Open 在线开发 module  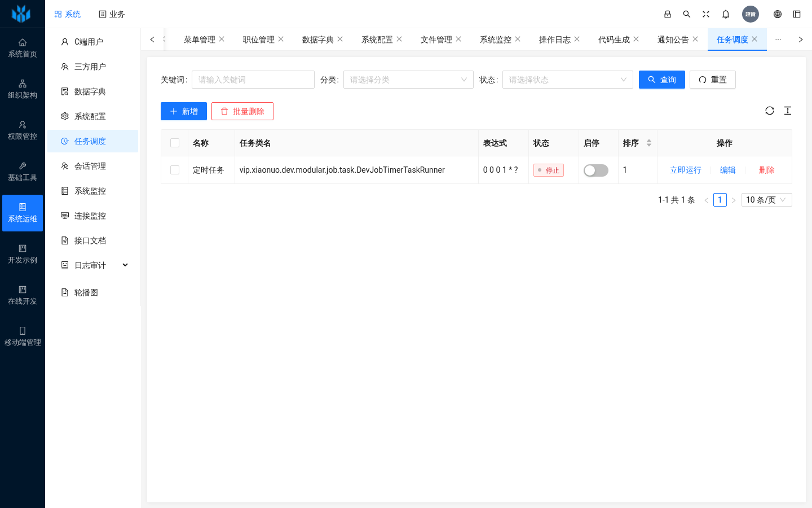(x=23, y=295)
